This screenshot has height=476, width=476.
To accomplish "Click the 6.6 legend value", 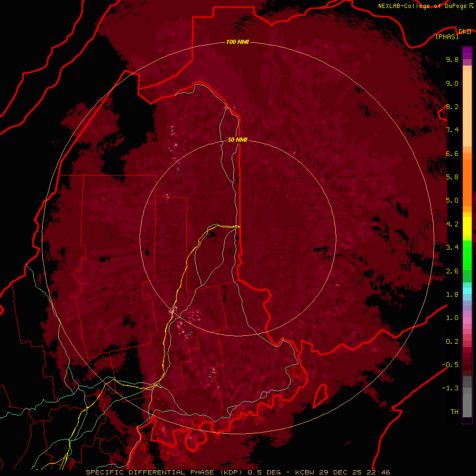I will tap(452, 153).
